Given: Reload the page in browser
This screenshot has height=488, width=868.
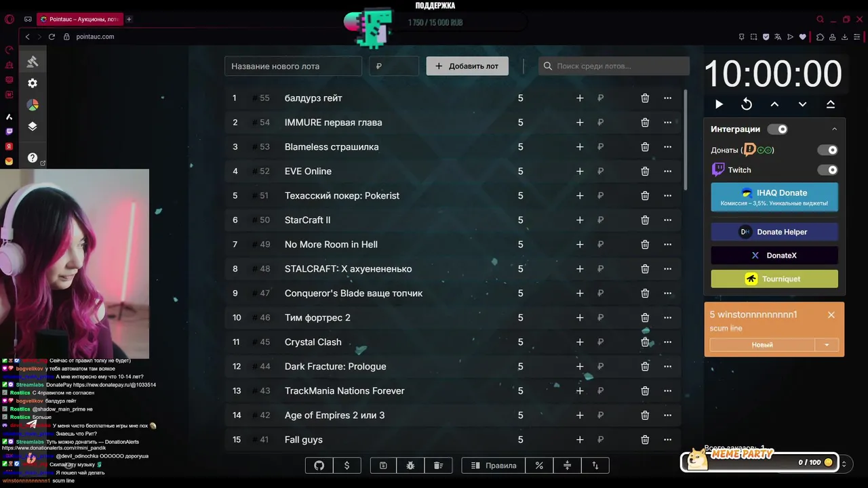Looking at the screenshot, I should click(x=52, y=37).
